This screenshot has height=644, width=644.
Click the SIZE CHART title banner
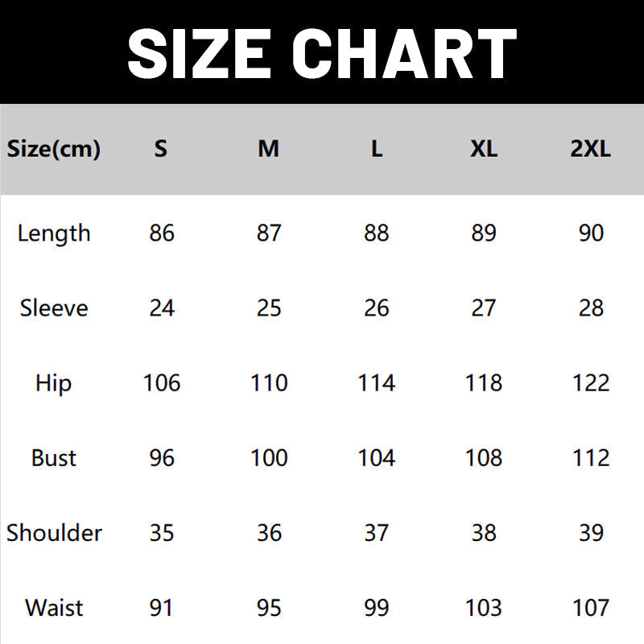coord(322,52)
